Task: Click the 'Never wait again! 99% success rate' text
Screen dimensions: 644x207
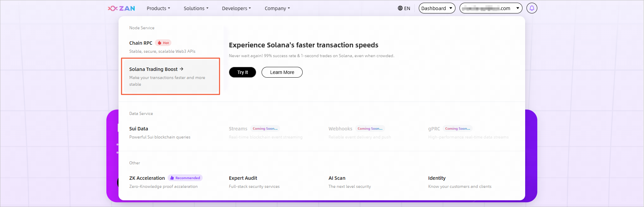Action: pyautogui.click(x=311, y=56)
